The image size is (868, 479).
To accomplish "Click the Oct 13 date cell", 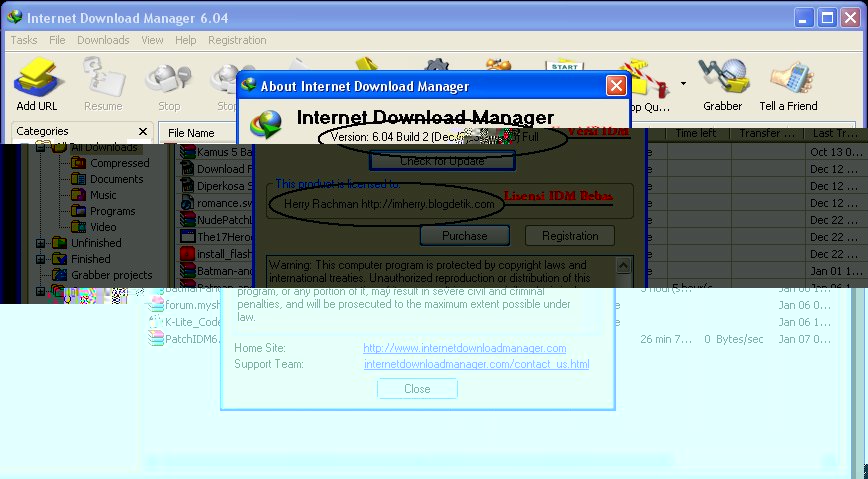I will pos(836,152).
